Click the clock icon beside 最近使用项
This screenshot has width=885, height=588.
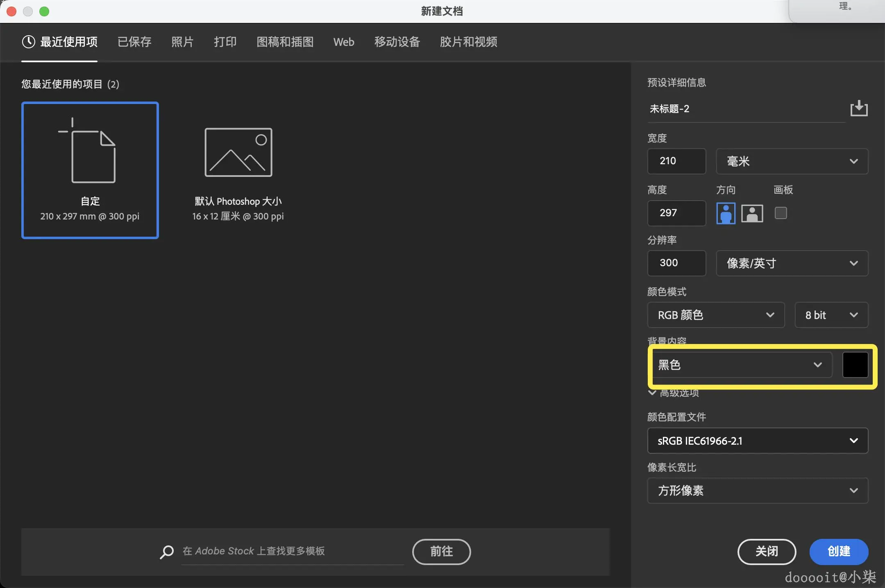28,41
